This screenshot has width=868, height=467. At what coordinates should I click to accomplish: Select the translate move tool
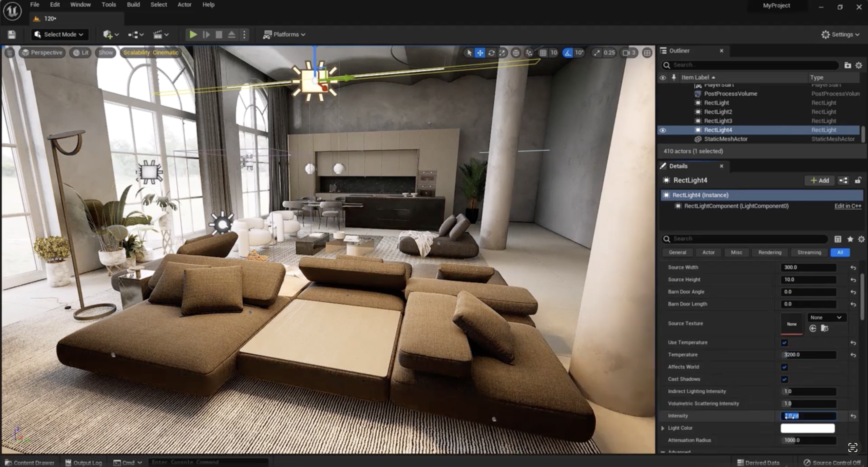[x=480, y=53]
